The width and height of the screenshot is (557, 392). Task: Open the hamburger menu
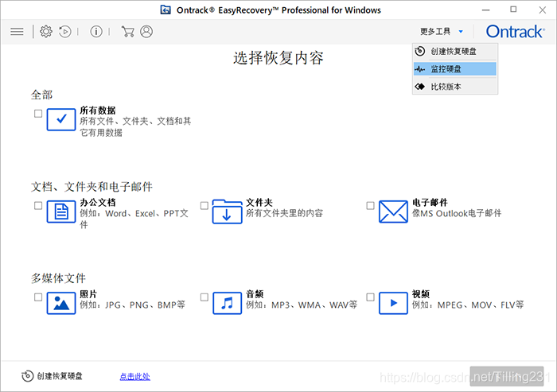(17, 32)
